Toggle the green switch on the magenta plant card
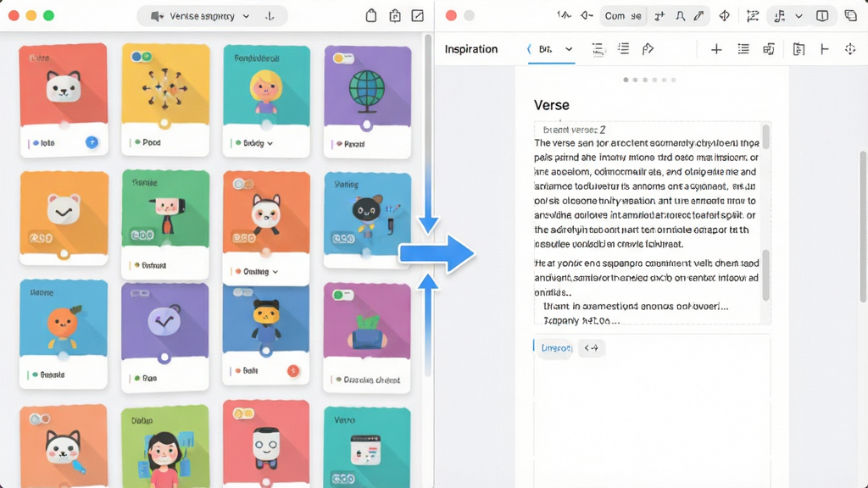 coord(342,295)
